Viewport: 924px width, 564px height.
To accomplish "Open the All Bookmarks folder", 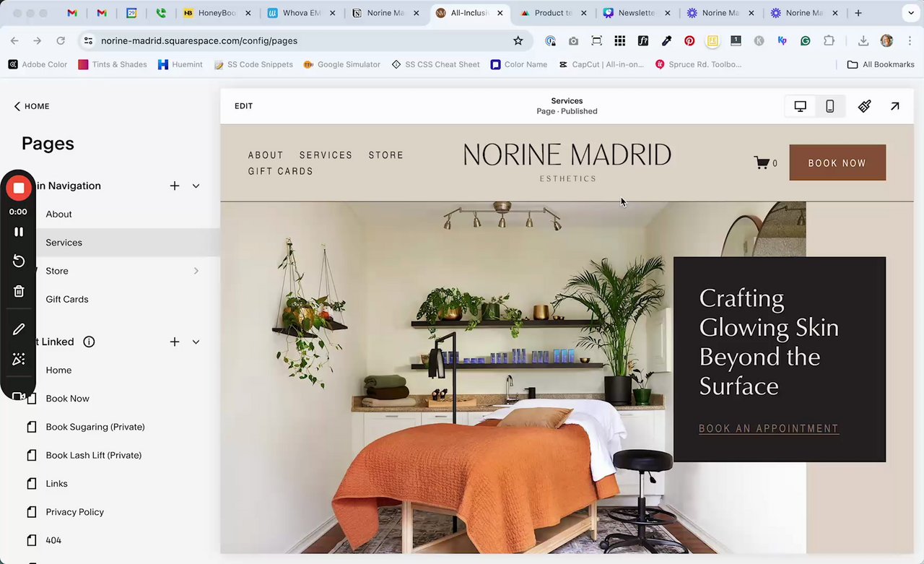I will 881,64.
